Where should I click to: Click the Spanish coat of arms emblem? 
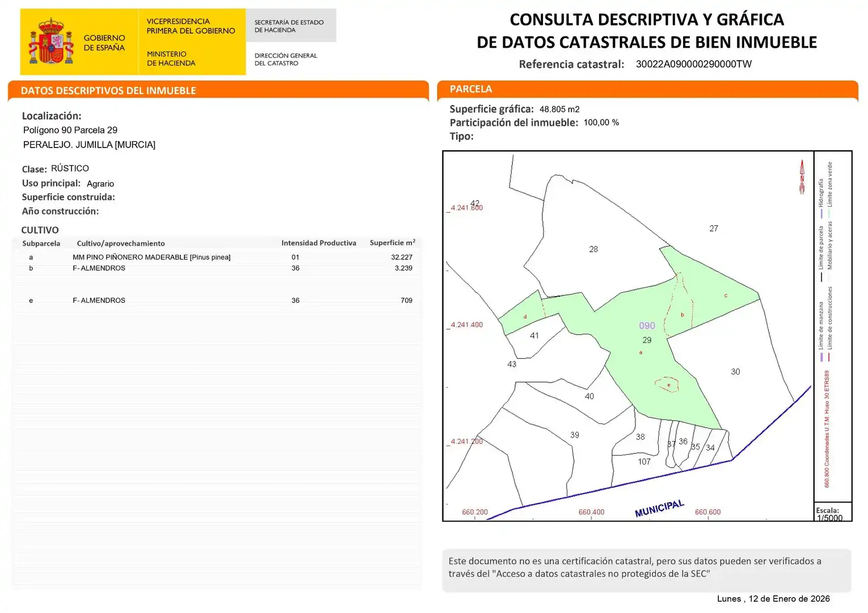(51, 41)
